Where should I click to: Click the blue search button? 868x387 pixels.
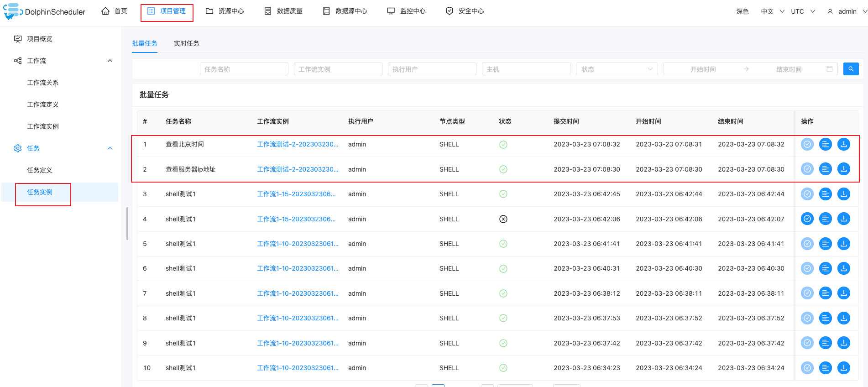coord(851,69)
